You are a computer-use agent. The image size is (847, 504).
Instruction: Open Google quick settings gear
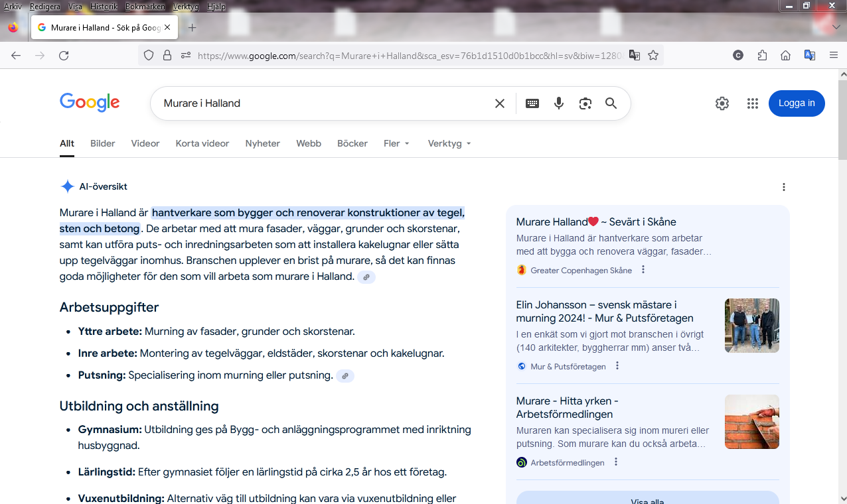point(722,103)
